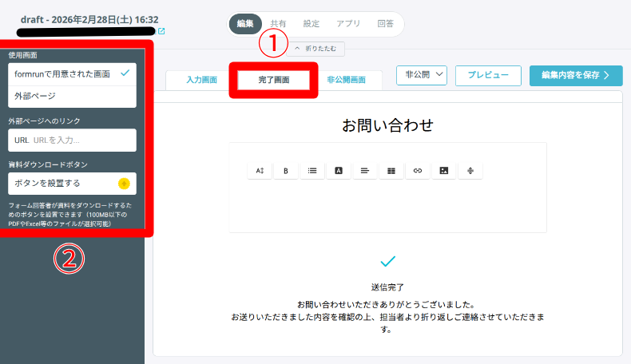Click the insert link icon
Image resolution: width=631 pixels, height=364 pixels.
point(418,171)
